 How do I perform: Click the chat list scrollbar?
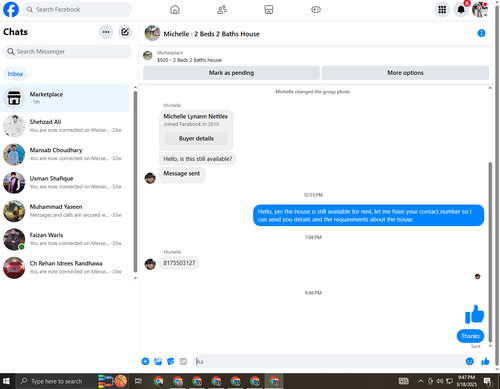click(135, 182)
